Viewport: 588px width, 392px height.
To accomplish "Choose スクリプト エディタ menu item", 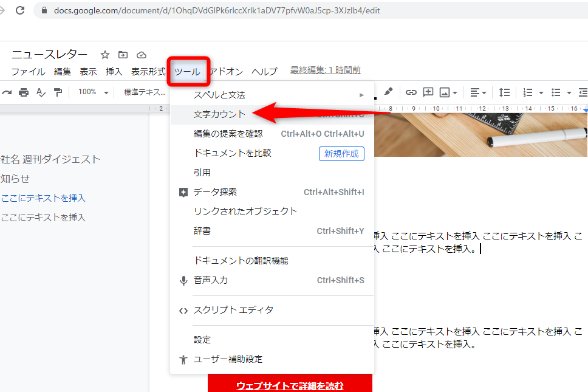I will [272, 310].
